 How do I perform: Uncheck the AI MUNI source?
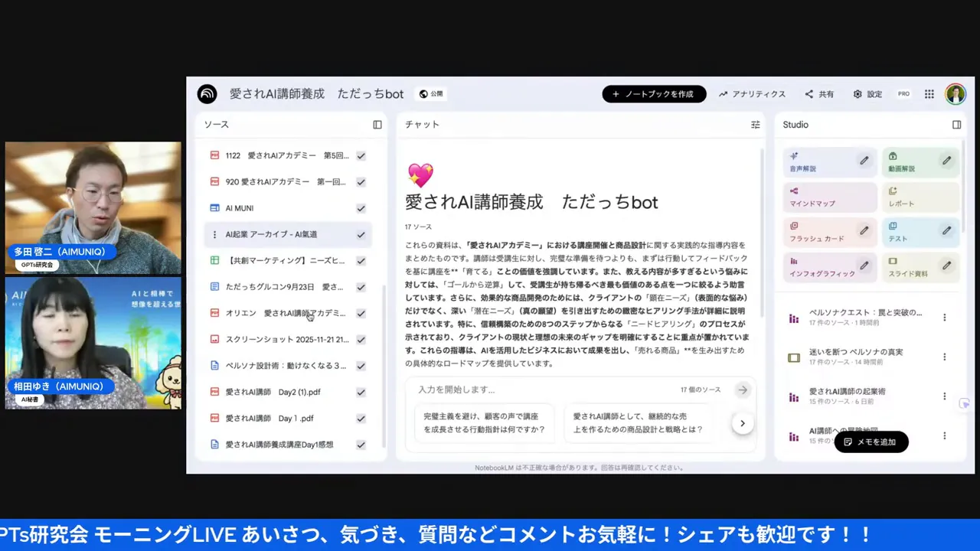[361, 207]
